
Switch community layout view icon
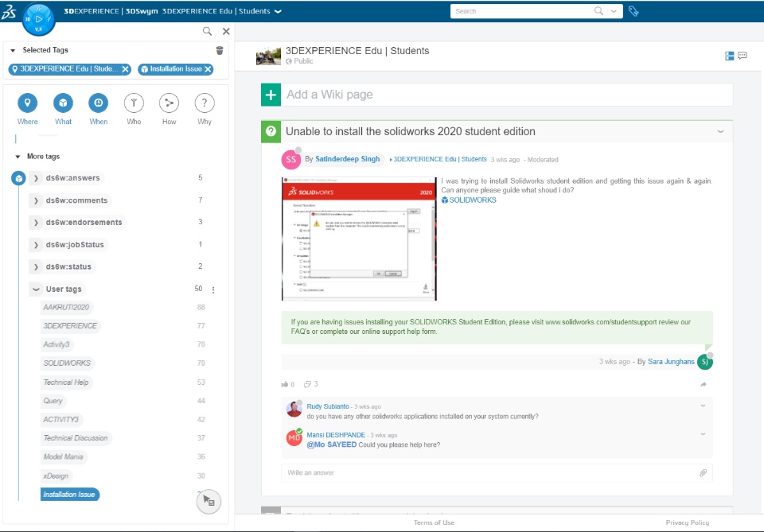click(x=730, y=56)
